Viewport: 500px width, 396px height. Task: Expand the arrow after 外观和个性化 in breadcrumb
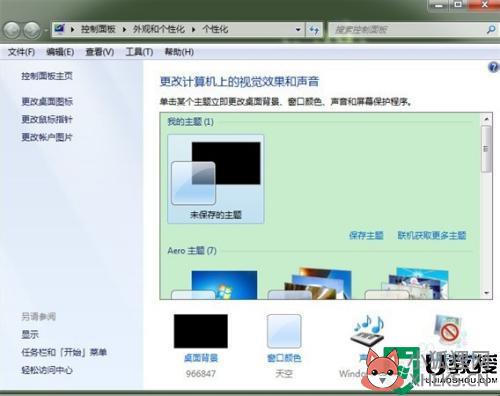click(193, 30)
